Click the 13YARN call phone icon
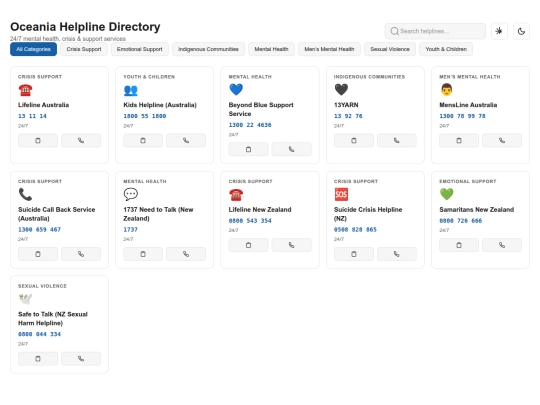540x405 pixels. tap(397, 141)
